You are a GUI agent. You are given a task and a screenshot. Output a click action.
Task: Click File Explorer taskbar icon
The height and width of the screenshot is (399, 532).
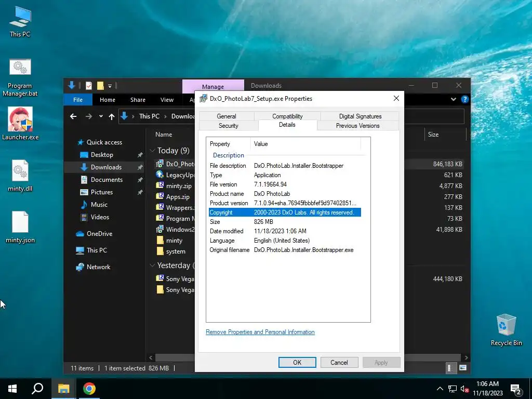[63, 389]
